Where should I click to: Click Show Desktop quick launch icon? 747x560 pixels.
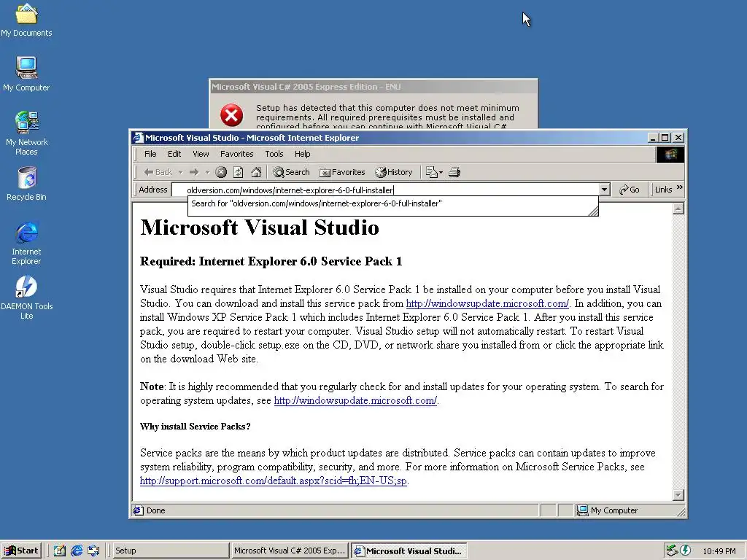tap(59, 551)
